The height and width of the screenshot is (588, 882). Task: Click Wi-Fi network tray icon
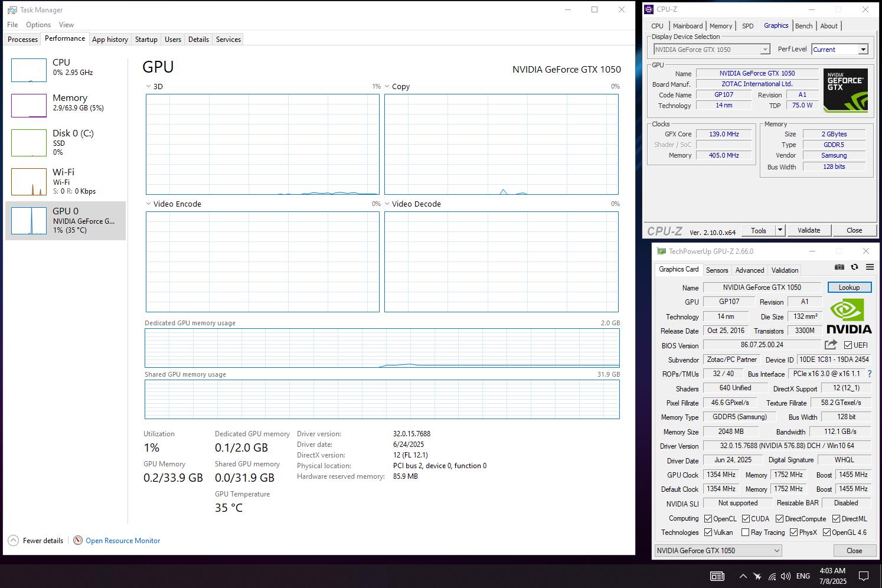(772, 576)
